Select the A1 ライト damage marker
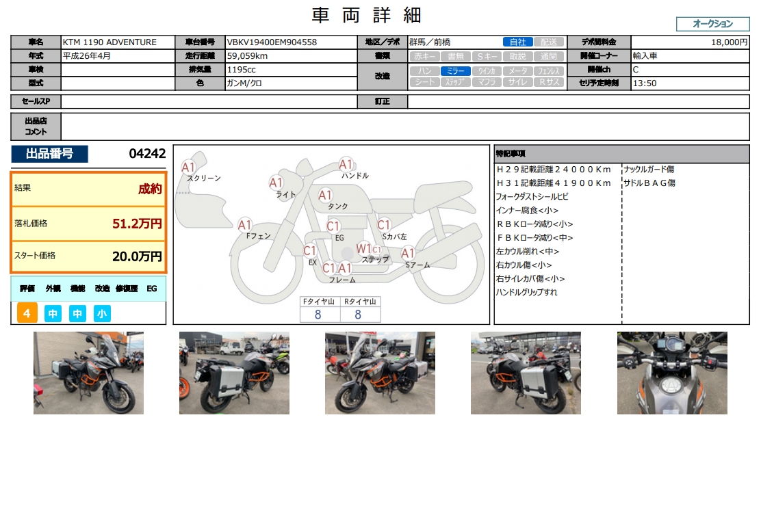This screenshot has height=532, width=761. click(276, 183)
